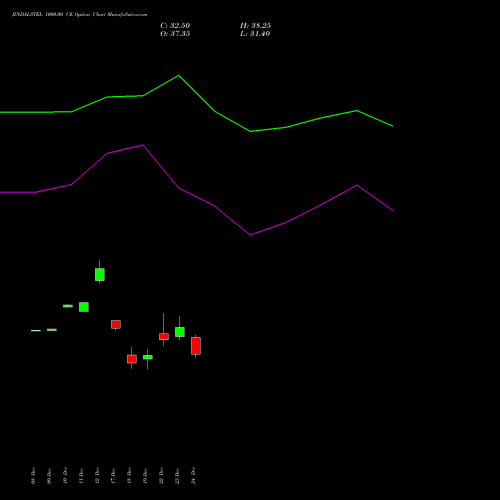The width and height of the screenshot is (500, 500).
Task: Click the green candlestick for 23 Dec
Action: (180, 332)
